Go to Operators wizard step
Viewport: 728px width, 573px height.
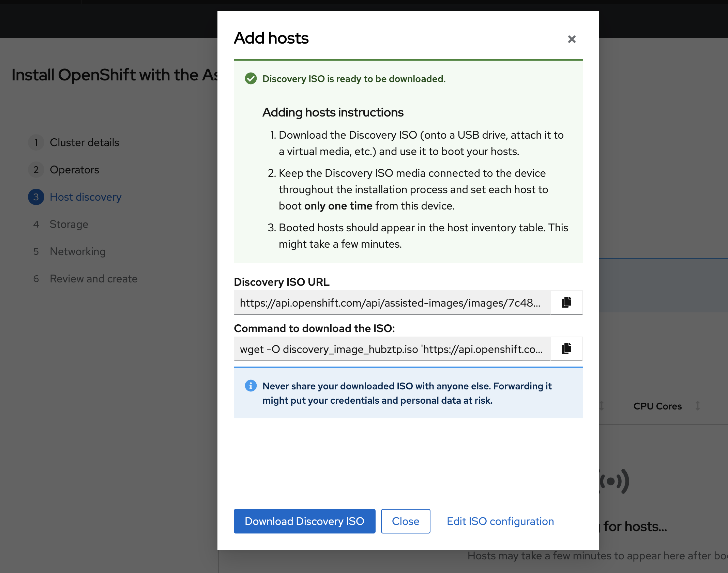pyautogui.click(x=74, y=170)
